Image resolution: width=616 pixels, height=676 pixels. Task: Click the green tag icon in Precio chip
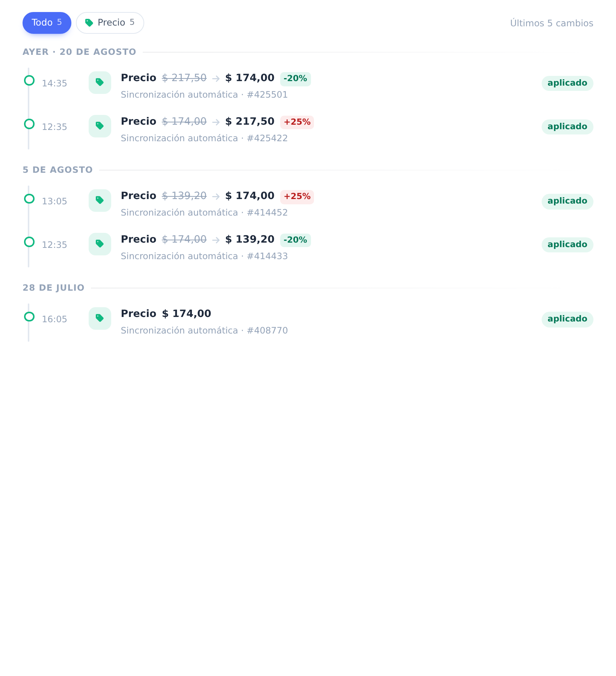(89, 23)
